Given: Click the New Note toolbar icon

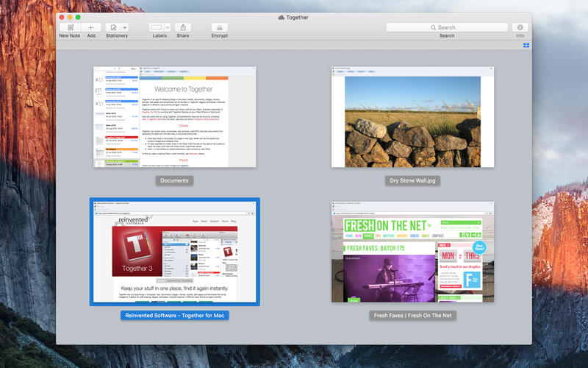Looking at the screenshot, I should pos(70,27).
